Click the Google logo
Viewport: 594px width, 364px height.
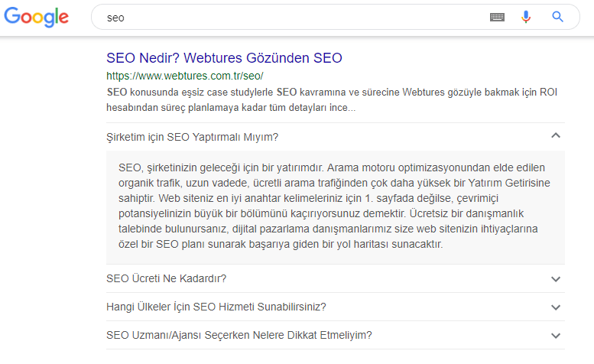37,17
